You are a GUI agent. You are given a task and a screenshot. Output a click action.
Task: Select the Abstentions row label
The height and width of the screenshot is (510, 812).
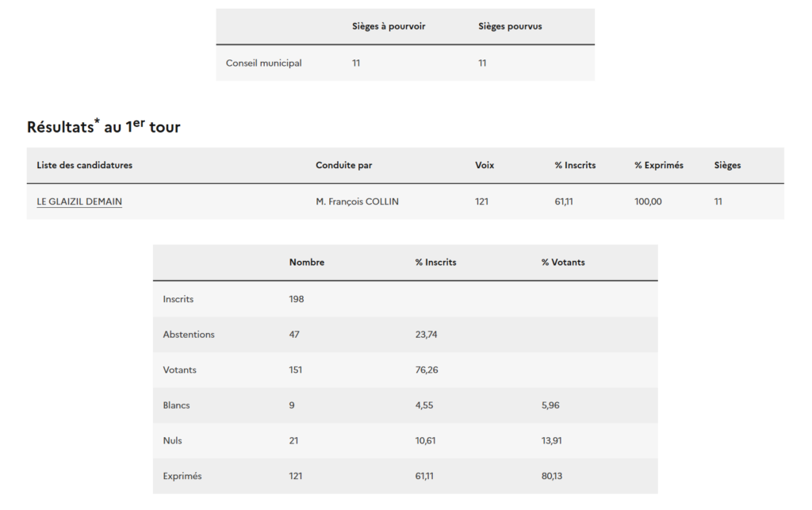click(189, 335)
